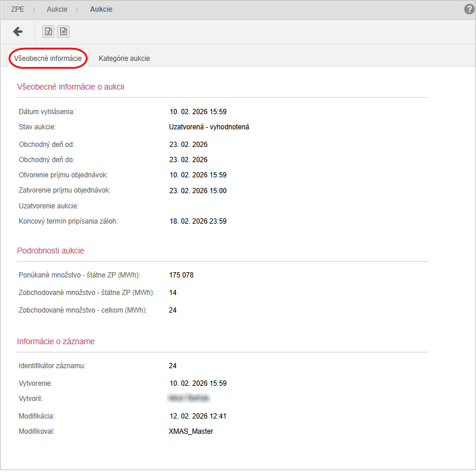The width and height of the screenshot is (476, 473).
Task: Click the Modifikácia timestamp value
Action: pos(198,416)
